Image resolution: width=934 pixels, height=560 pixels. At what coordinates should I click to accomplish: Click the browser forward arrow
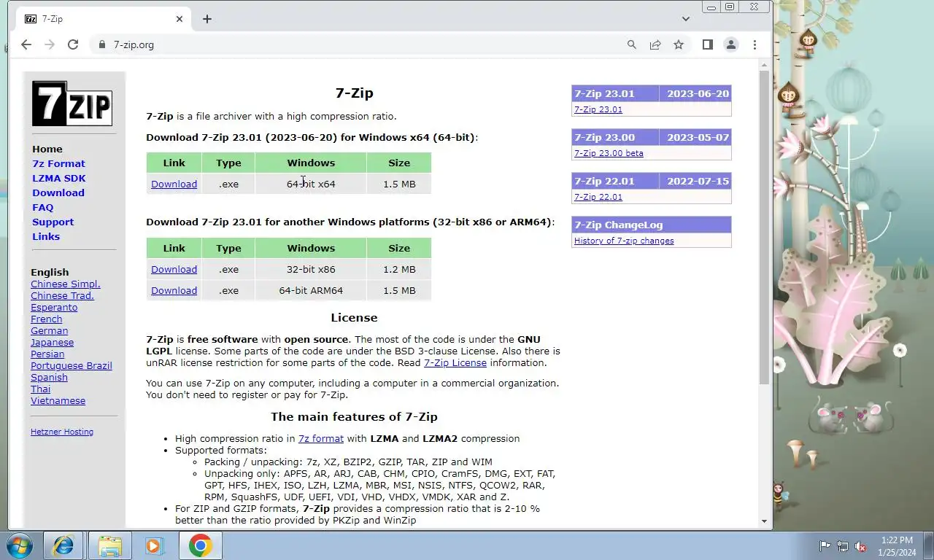point(50,44)
